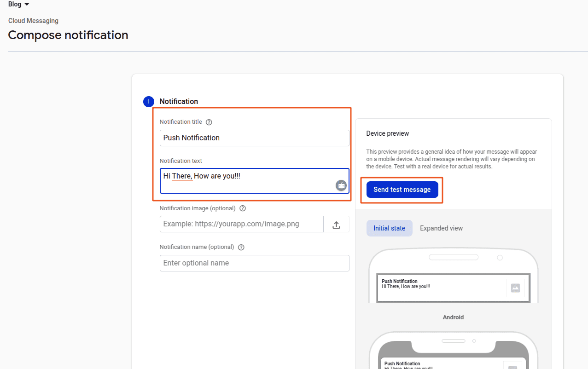Click the step 1 number badge
Viewport: 588px width, 369px height.
148,102
